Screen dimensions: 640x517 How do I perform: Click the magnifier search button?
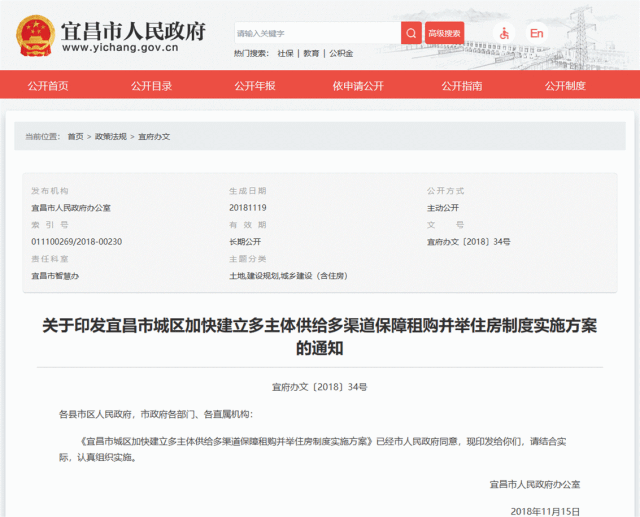click(411, 33)
